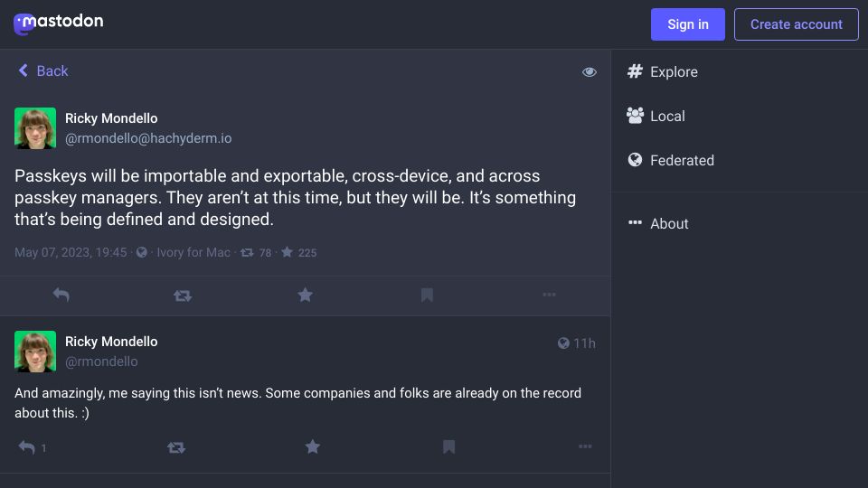Viewport: 868px width, 488px height.
Task: Click the Sign in button
Action: click(x=687, y=24)
